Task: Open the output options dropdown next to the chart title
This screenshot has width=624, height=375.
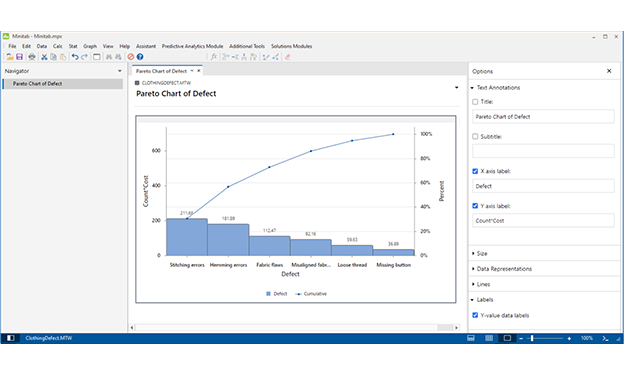Action: [456, 88]
